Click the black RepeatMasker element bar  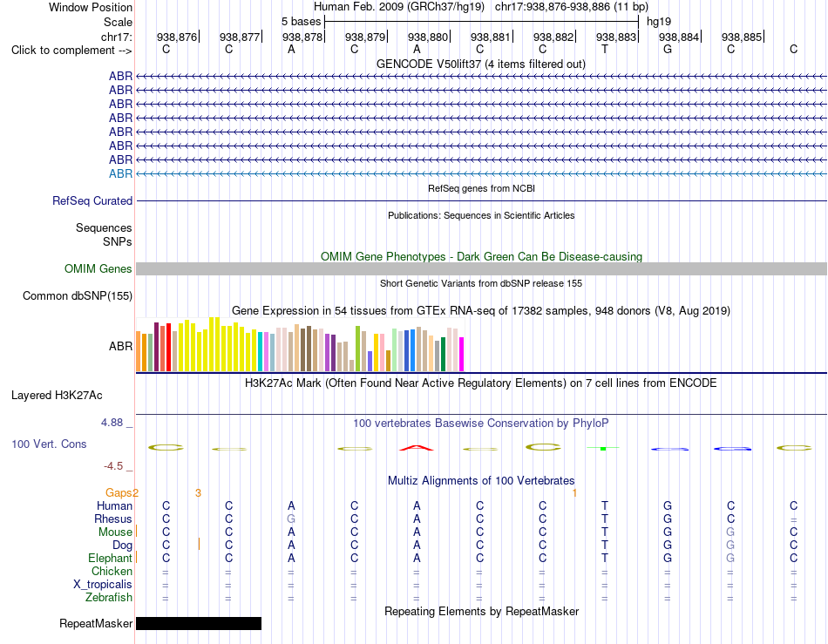point(199,623)
